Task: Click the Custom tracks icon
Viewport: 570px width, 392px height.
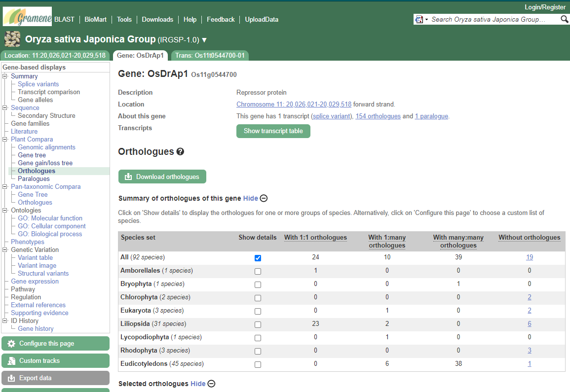Action: pos(11,361)
